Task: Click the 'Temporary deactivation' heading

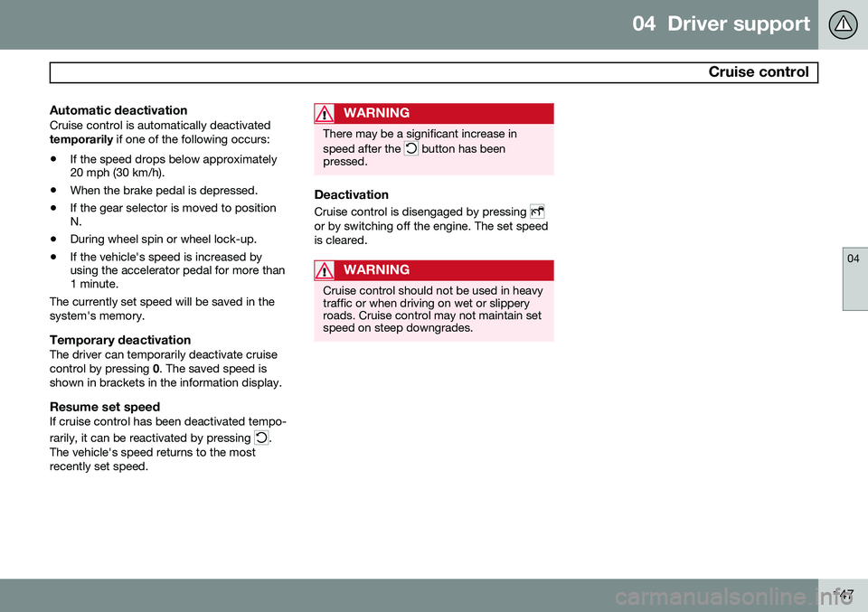Action: (120, 340)
